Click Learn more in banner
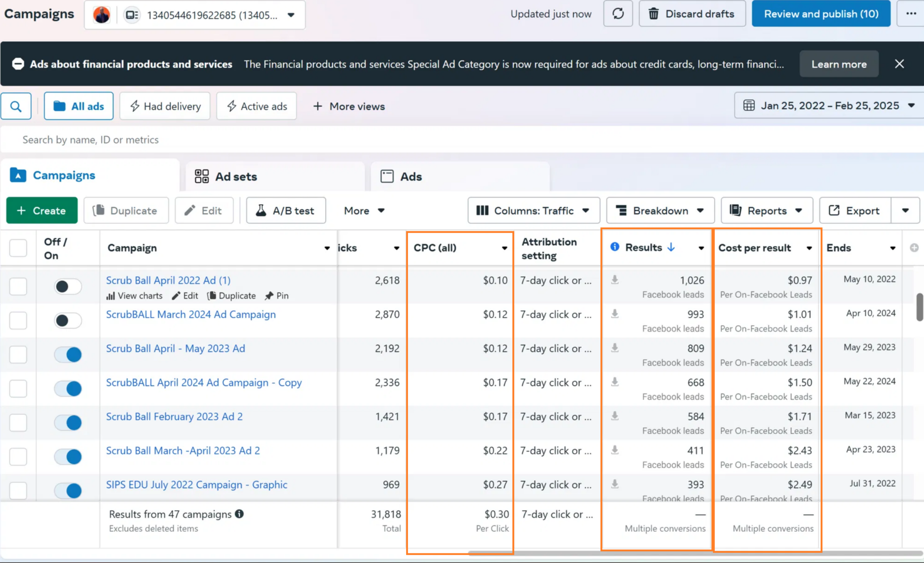 (x=839, y=64)
